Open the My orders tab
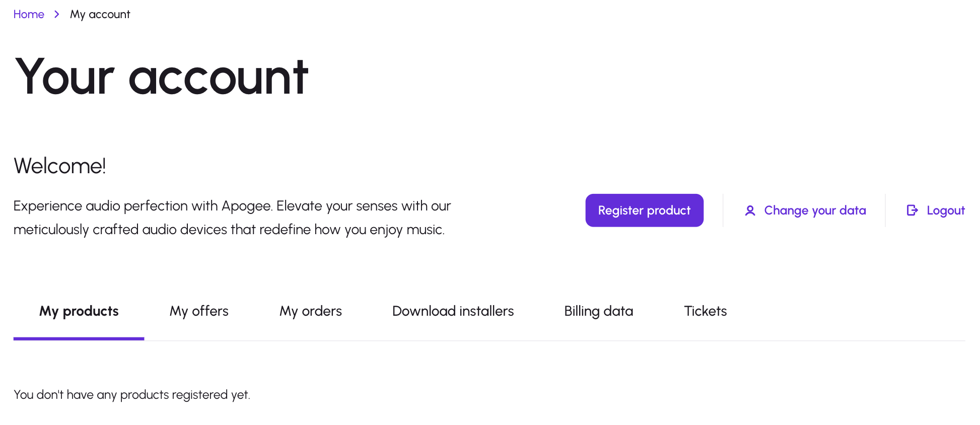Screen dimensions: 980x425 (311, 311)
